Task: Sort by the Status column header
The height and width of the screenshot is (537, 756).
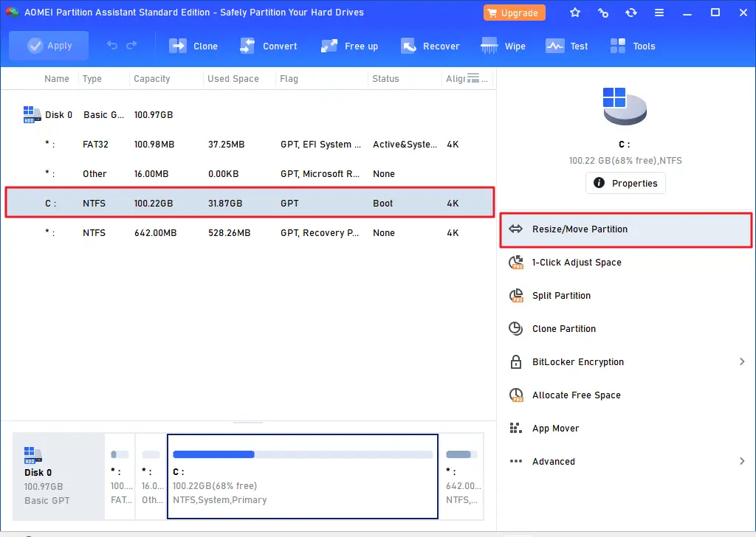Action: point(385,78)
